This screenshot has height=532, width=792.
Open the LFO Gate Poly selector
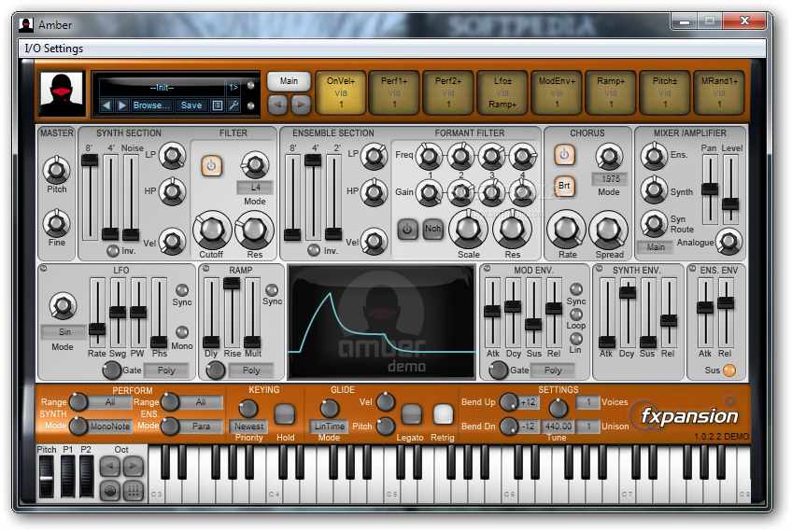click(x=166, y=371)
